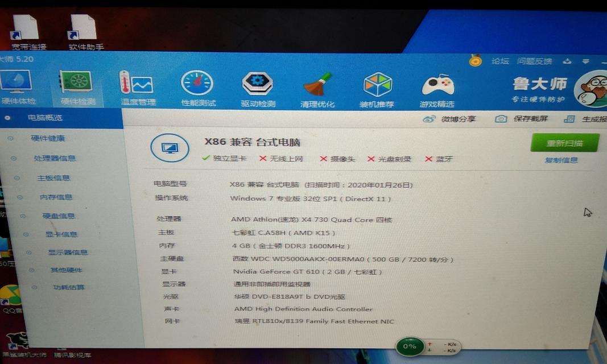Screen dimensions: 607x364
Task: Click optical drive value '华硕 DVD-E818A9T b DVD光驱'
Action: [290, 297]
